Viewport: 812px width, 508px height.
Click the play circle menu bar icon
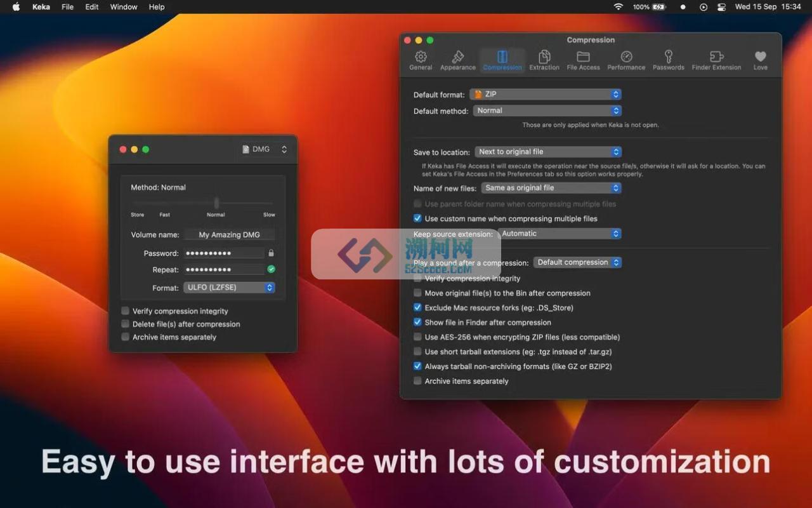[703, 7]
